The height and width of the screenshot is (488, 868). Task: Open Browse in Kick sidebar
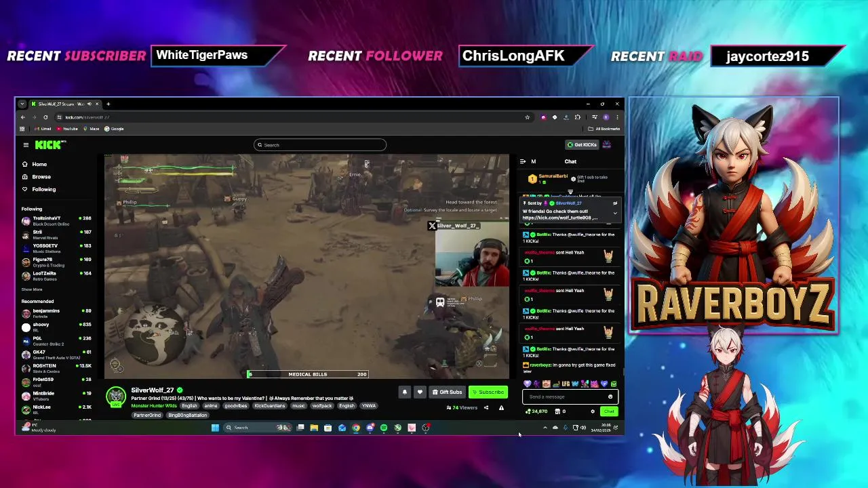(x=37, y=176)
